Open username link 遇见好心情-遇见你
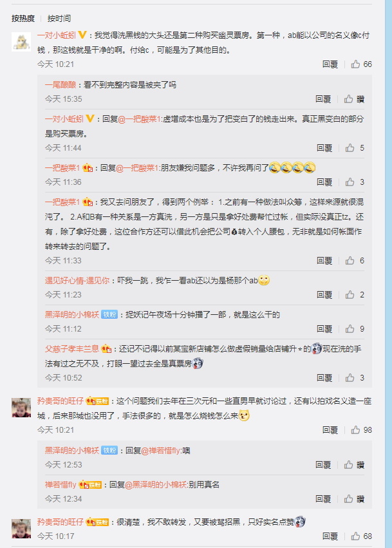Viewport: 392px width, 548px height. pyautogui.click(x=77, y=281)
